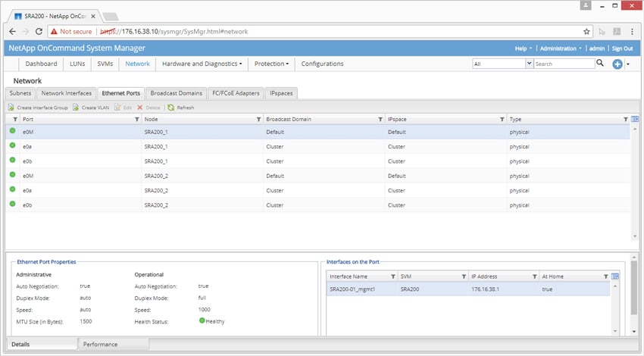This screenshot has width=644, height=356.
Task: Click the SVM column filter icon
Action: pyautogui.click(x=464, y=276)
